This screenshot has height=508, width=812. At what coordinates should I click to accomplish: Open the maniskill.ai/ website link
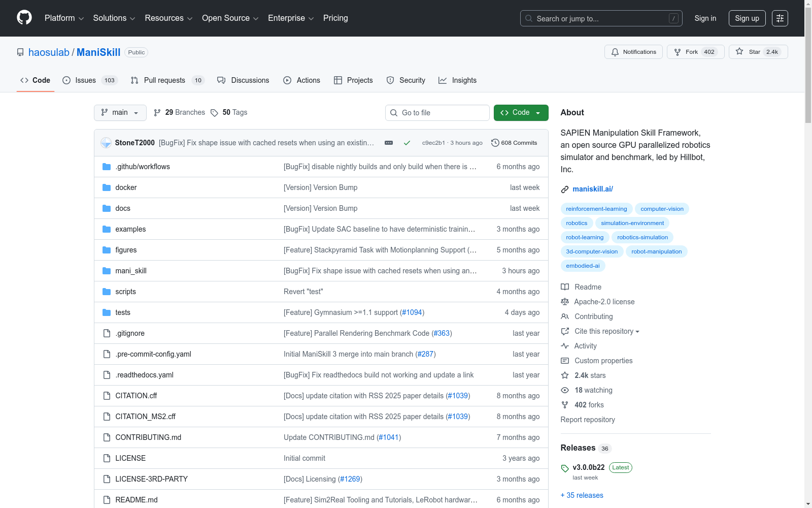click(x=593, y=189)
